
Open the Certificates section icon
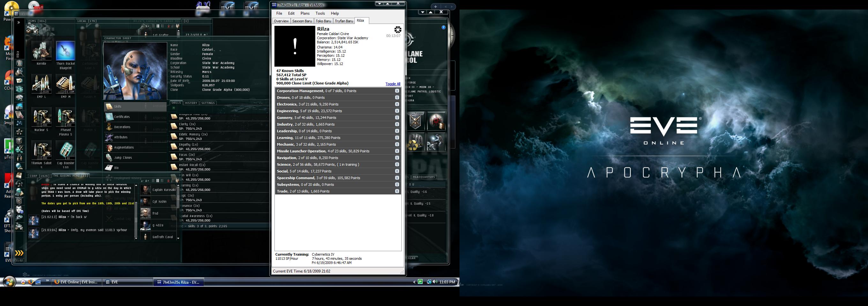coord(109,117)
